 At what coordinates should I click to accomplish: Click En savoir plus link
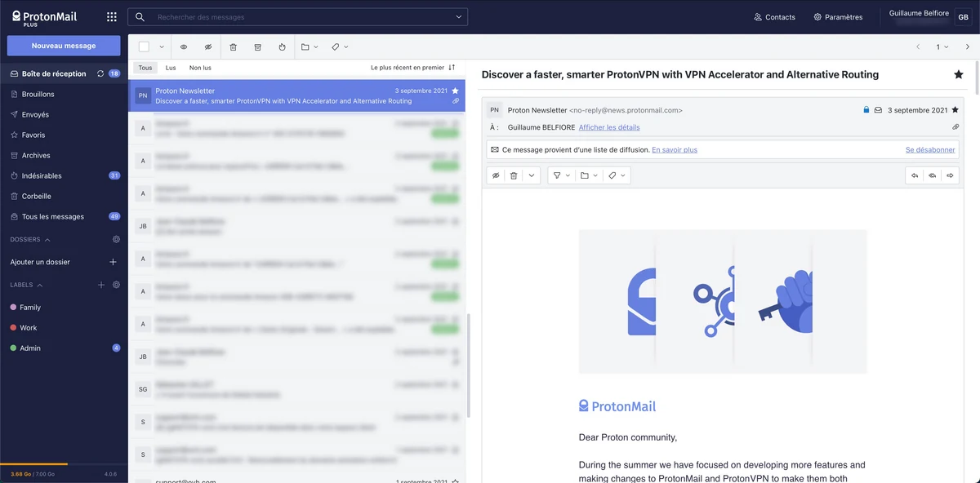coord(675,150)
